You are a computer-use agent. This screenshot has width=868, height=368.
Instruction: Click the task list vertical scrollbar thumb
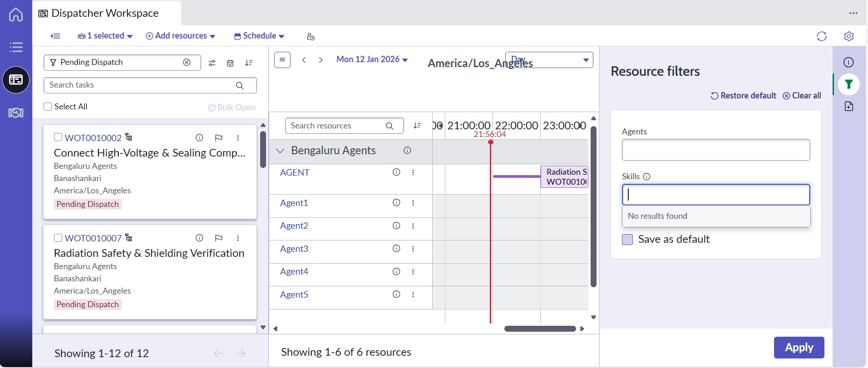pos(263,149)
